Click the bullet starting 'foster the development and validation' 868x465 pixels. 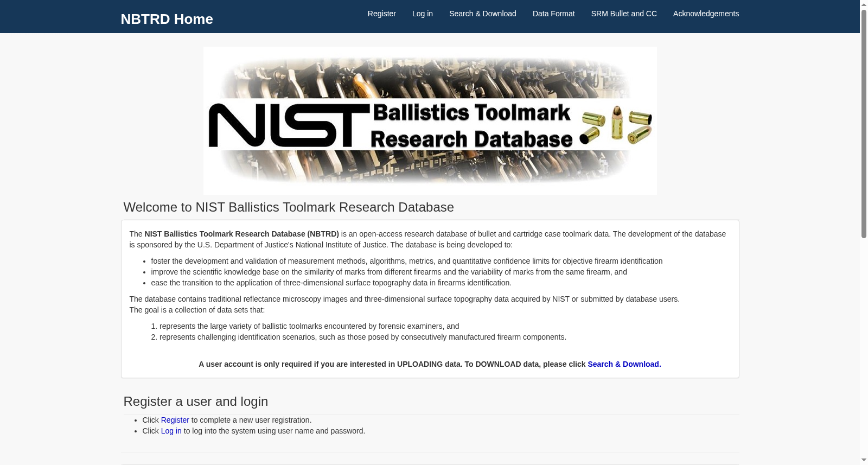pos(406,261)
